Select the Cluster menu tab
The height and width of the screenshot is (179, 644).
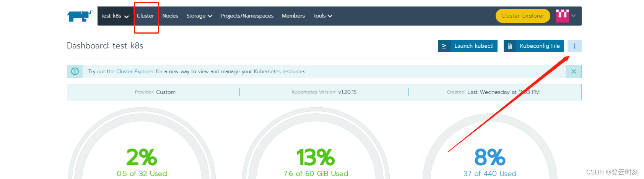pyautogui.click(x=145, y=16)
